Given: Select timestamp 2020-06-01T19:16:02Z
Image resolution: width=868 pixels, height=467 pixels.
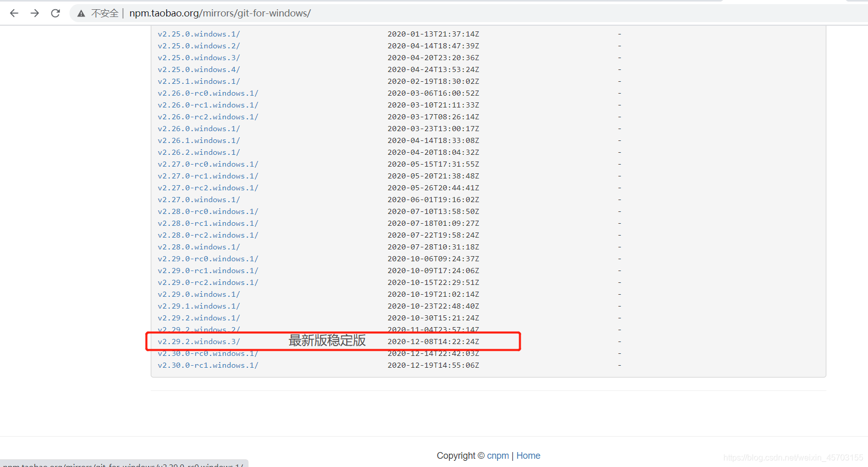Looking at the screenshot, I should (433, 200).
